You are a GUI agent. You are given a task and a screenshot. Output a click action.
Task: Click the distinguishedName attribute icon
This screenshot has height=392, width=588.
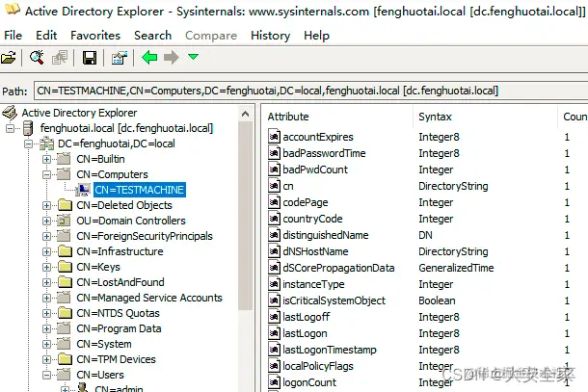coord(274,235)
